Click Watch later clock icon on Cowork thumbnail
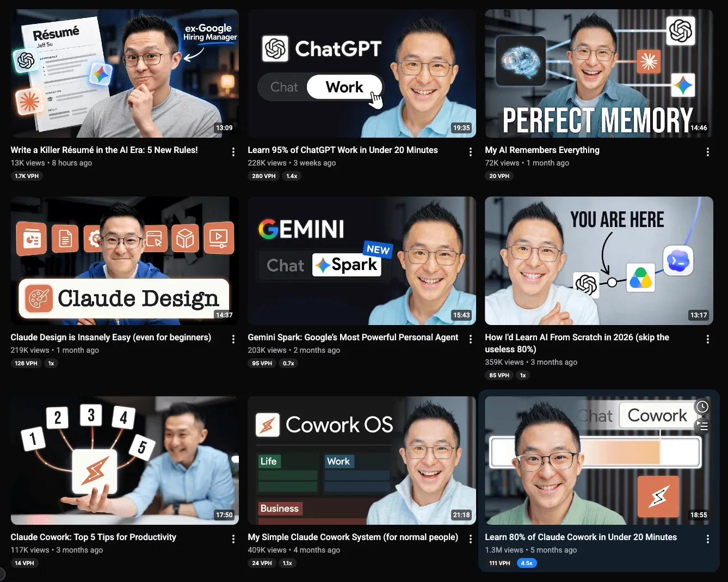The height and width of the screenshot is (582, 728). pyautogui.click(x=702, y=407)
